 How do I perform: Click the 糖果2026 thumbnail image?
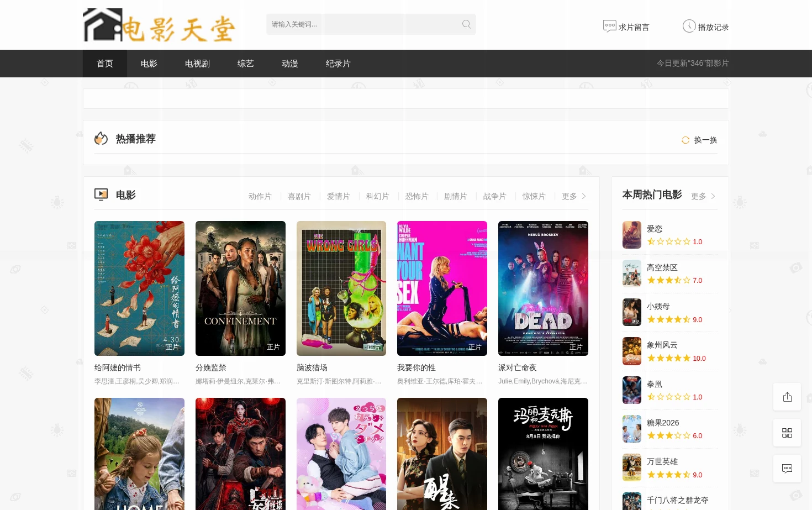tap(632, 429)
